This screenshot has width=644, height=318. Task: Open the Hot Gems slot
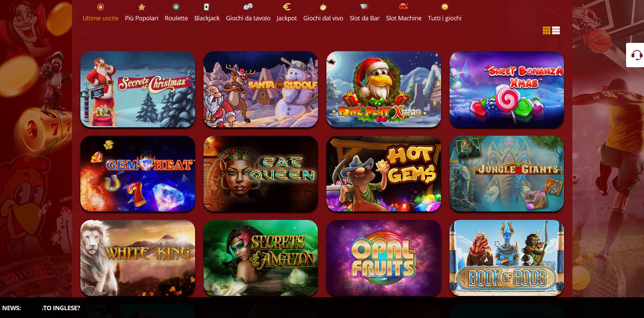pos(384,174)
